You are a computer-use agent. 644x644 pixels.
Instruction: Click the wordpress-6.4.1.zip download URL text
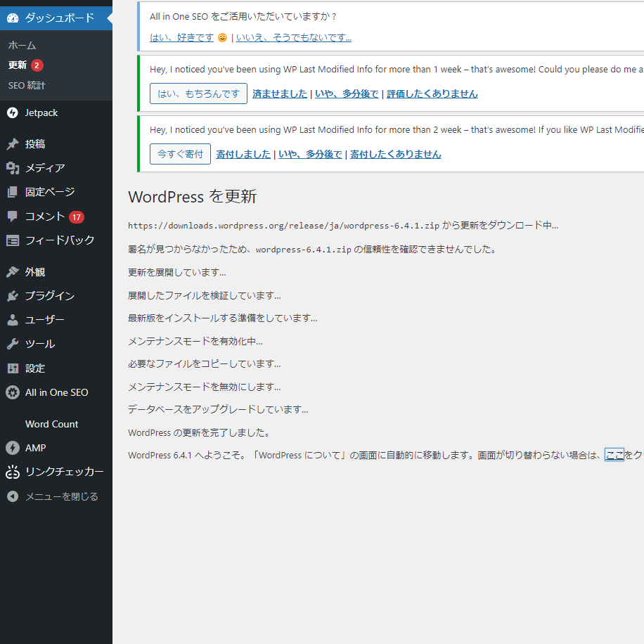coord(283,226)
